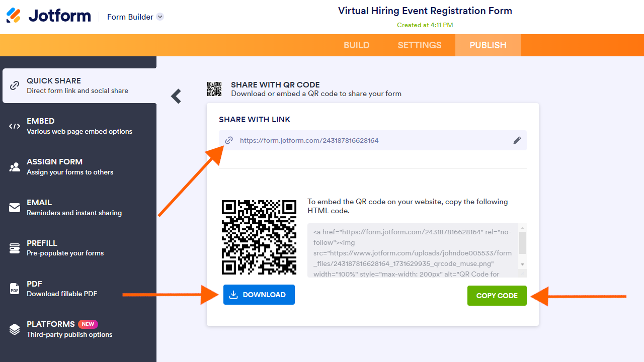This screenshot has width=644, height=362.
Task: Click the Platforms layers icon
Action: pos(15,329)
